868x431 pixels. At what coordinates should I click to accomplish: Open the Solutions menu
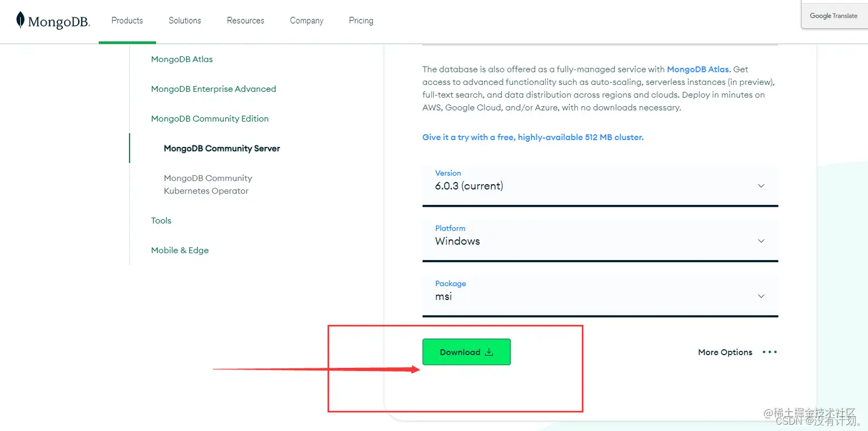tap(185, 21)
